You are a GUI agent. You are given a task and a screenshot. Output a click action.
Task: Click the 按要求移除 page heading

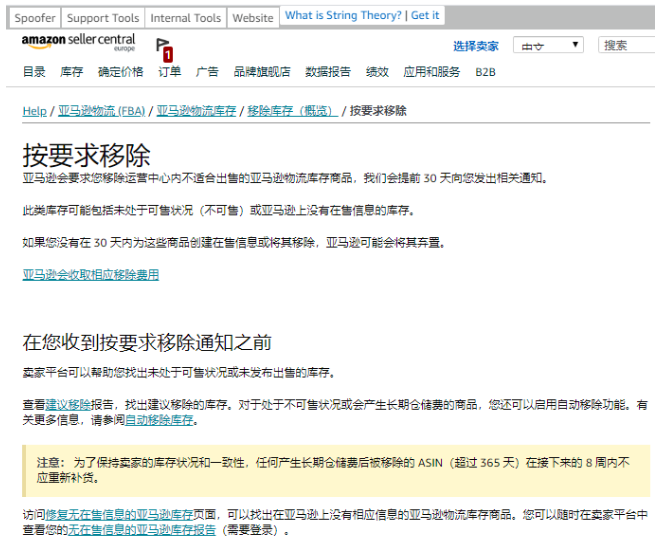86,155
